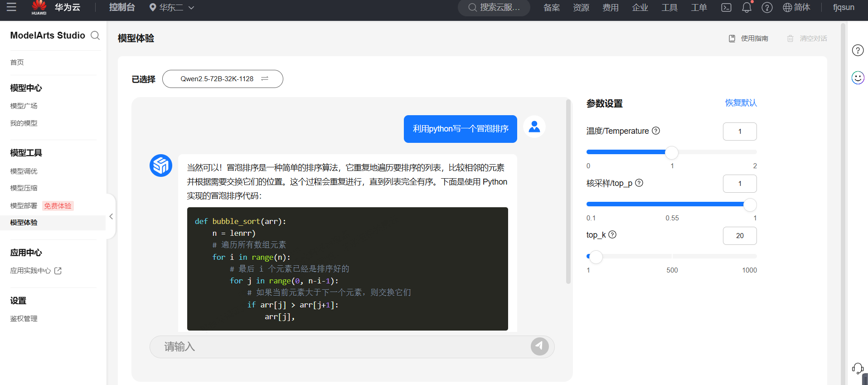The height and width of the screenshot is (385, 868).
Task: Launch the CloudShell terminal icon
Action: pos(726,7)
